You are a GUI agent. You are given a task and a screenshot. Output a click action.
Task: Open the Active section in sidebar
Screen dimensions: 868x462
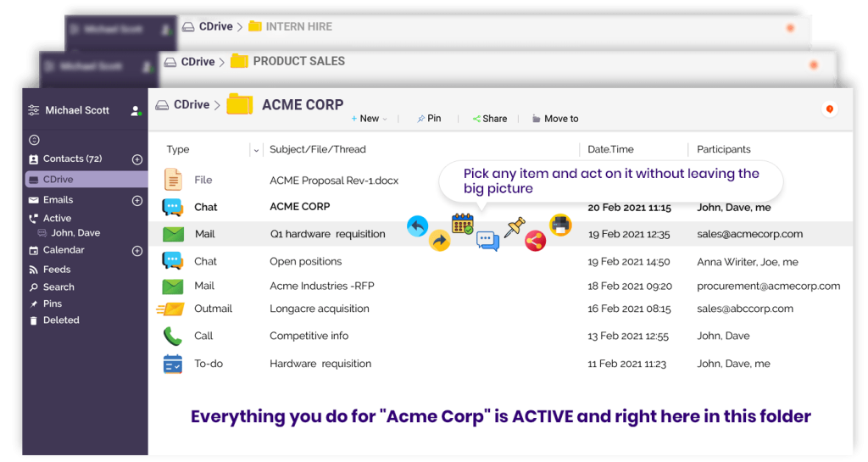57,218
